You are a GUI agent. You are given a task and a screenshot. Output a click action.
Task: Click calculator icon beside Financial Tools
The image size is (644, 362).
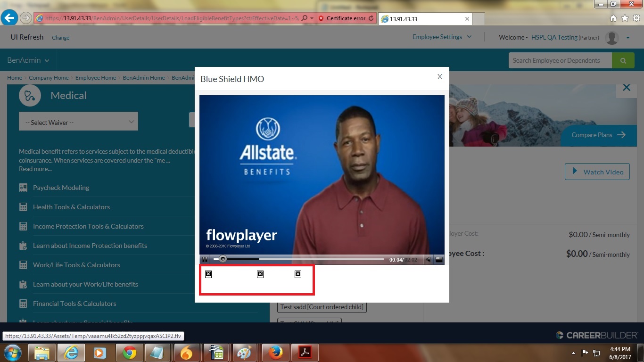click(x=23, y=304)
